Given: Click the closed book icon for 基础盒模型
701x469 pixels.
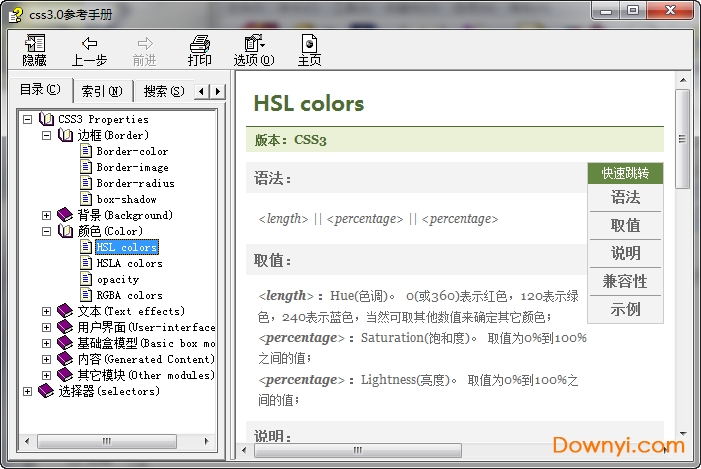Looking at the screenshot, I should point(65,343).
